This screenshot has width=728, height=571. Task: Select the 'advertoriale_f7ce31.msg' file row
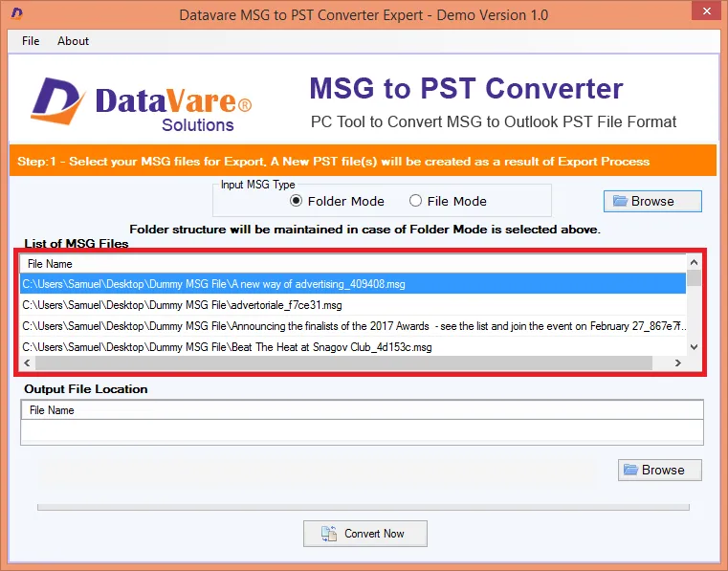(x=353, y=305)
